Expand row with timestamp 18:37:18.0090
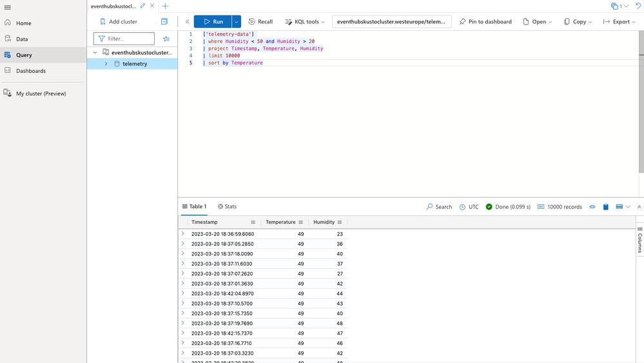This screenshot has height=363, width=644. [183, 254]
